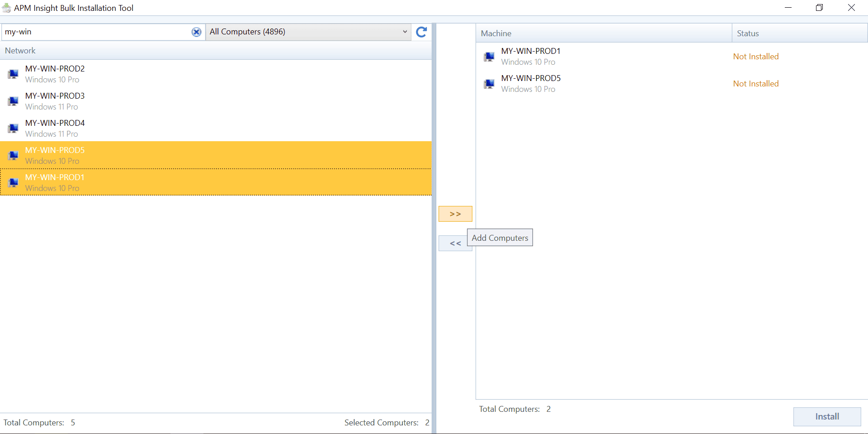The image size is (868, 434).
Task: Refresh the computer list
Action: pyautogui.click(x=421, y=32)
